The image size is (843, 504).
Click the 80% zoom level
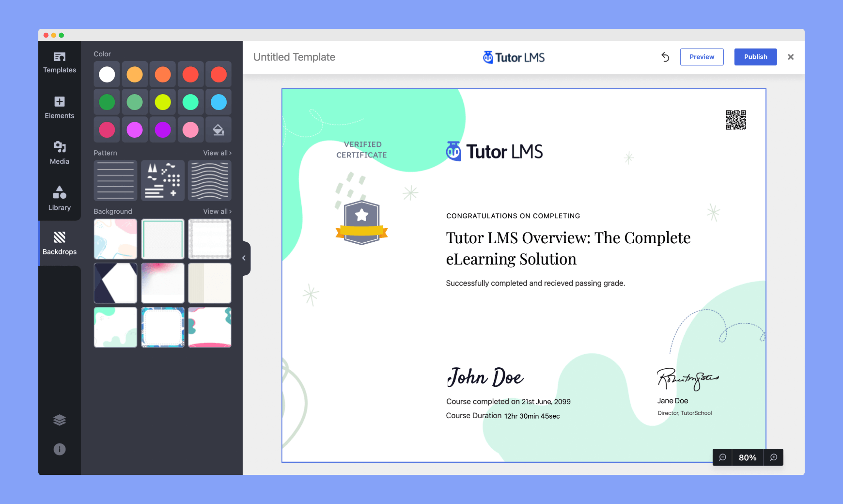coord(748,457)
